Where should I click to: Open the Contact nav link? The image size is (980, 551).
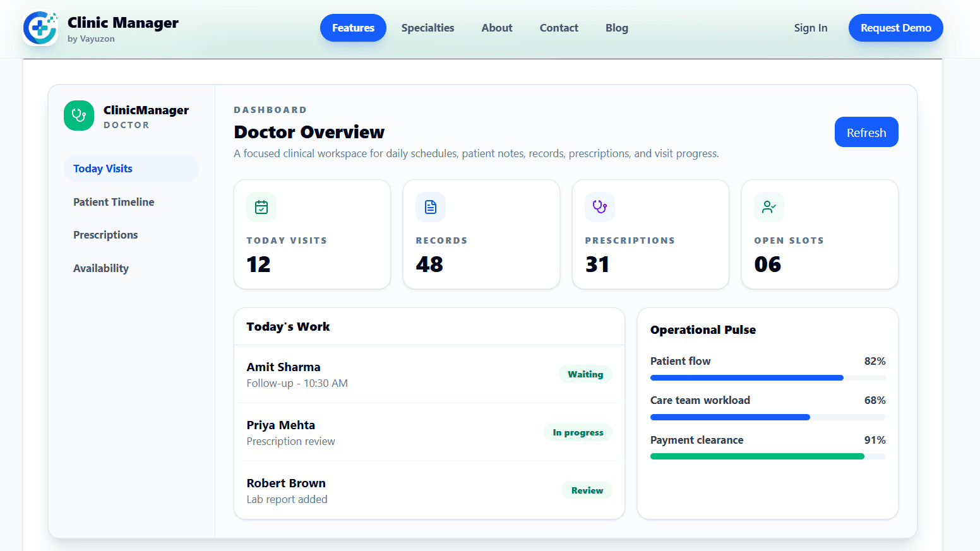point(559,28)
